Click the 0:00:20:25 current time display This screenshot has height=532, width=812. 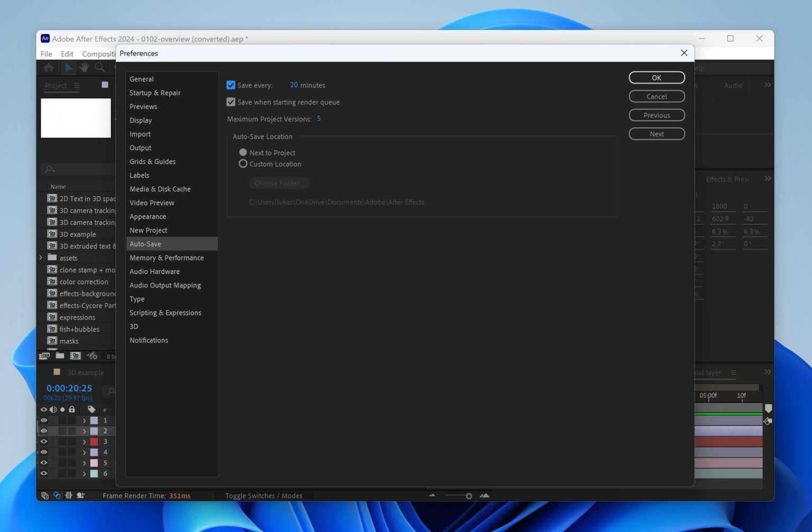(x=69, y=388)
